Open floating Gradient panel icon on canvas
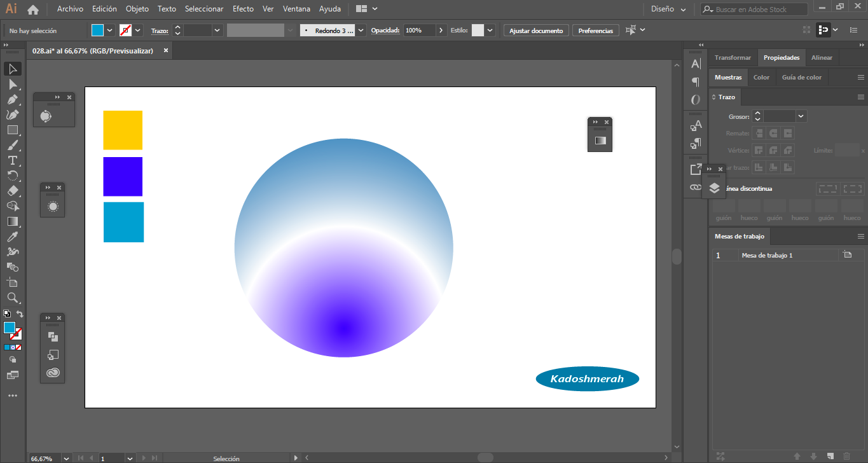Image resolution: width=868 pixels, height=463 pixels. (600, 141)
